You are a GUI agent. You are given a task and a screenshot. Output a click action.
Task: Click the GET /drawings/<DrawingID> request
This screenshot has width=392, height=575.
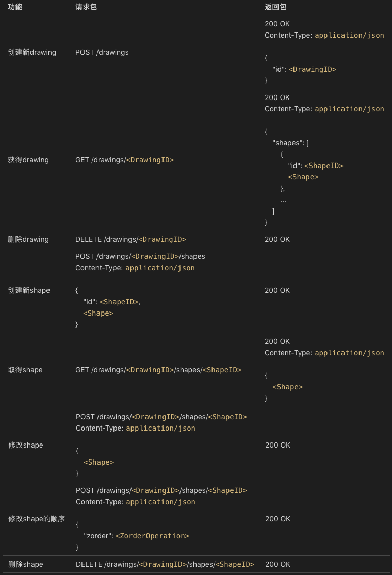[x=124, y=160]
